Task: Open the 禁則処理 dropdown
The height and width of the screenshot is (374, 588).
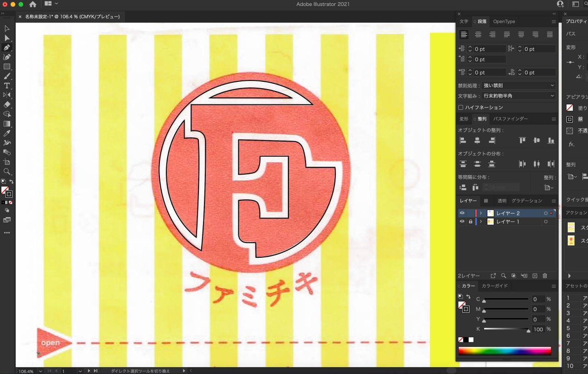Action: click(x=518, y=85)
